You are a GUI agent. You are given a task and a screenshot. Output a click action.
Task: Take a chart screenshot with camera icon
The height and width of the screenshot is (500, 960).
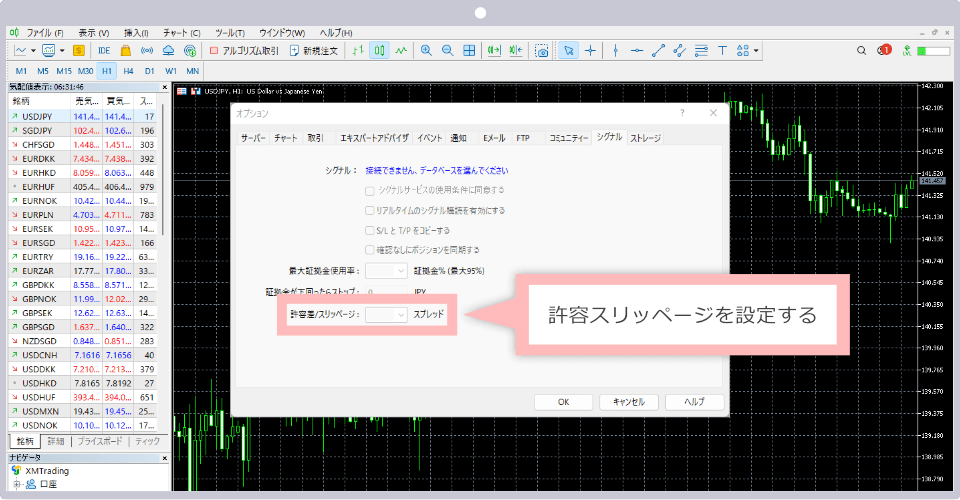541,50
